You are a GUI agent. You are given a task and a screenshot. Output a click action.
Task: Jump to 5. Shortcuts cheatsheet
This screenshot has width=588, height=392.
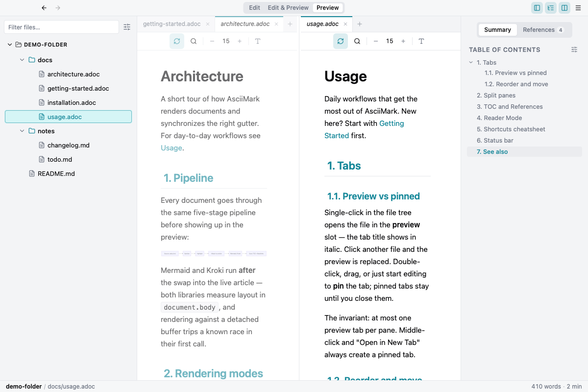511,129
